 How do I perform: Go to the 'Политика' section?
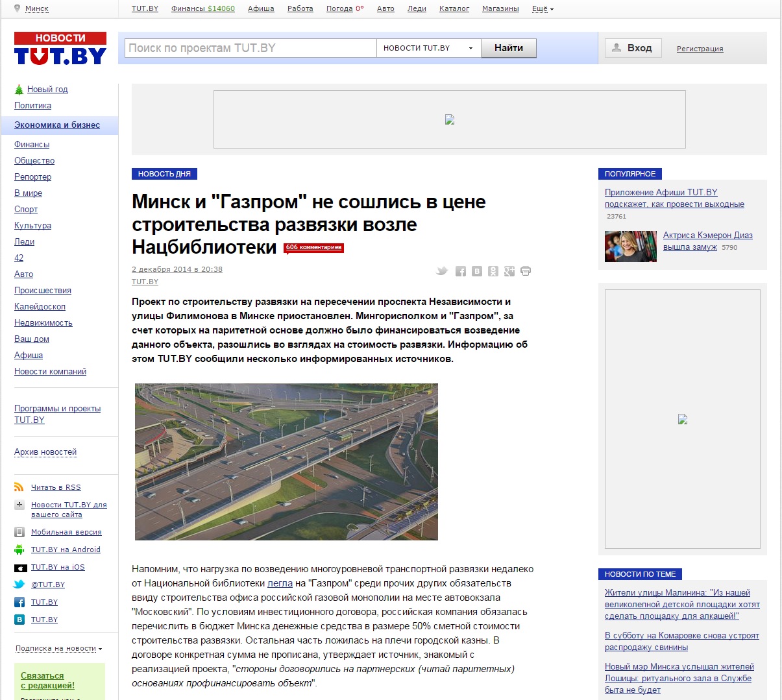click(32, 106)
